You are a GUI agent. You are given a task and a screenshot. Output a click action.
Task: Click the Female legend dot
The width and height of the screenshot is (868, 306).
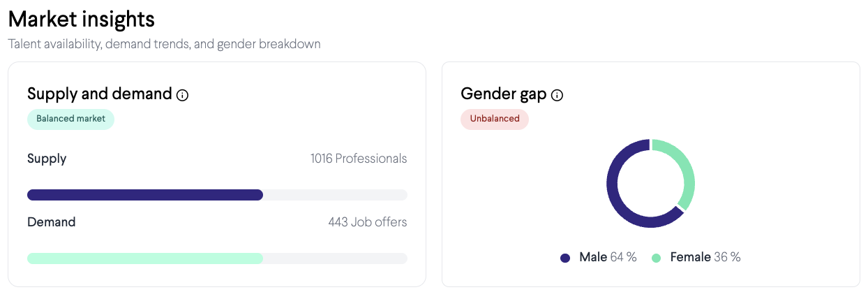pos(656,258)
